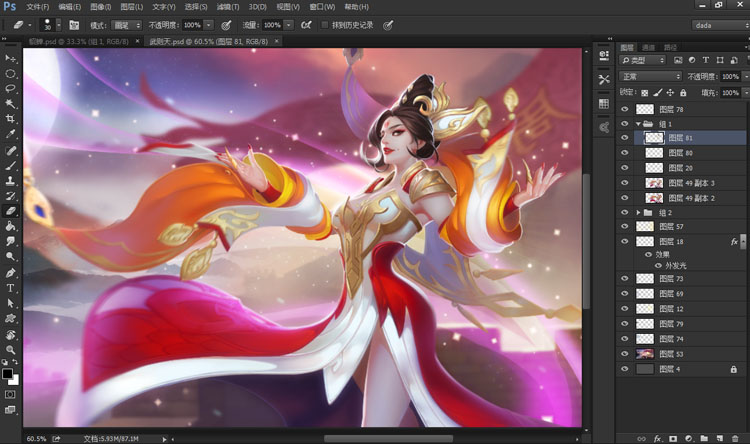This screenshot has height=444, width=750.
Task: Select the Path Selection tool
Action: pyautogui.click(x=10, y=303)
